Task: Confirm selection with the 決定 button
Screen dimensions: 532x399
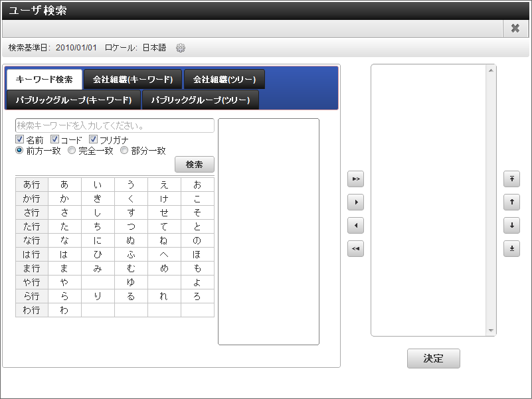Action: coord(433,359)
